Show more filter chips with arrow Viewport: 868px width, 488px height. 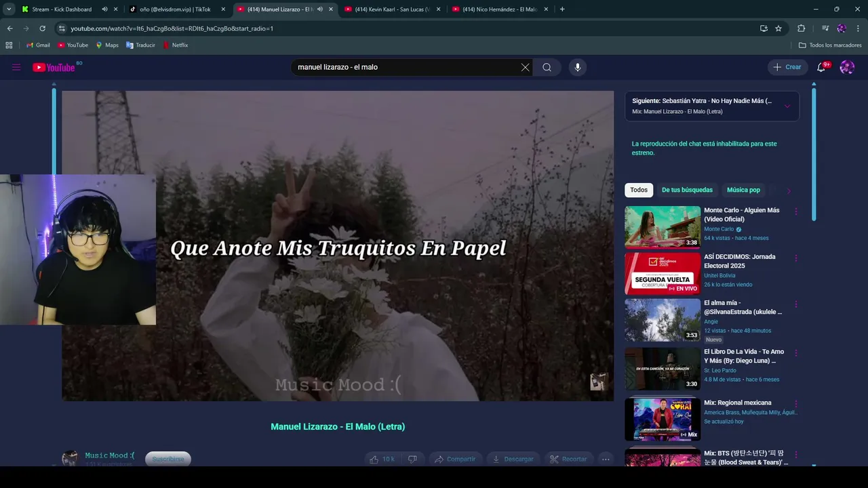click(x=789, y=190)
